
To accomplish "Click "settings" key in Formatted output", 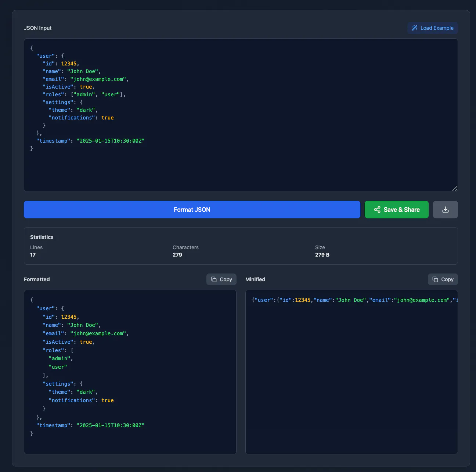I will coord(58,384).
